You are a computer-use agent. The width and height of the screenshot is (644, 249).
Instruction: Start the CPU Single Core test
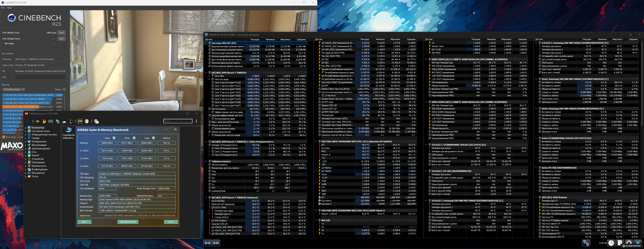[61, 39]
